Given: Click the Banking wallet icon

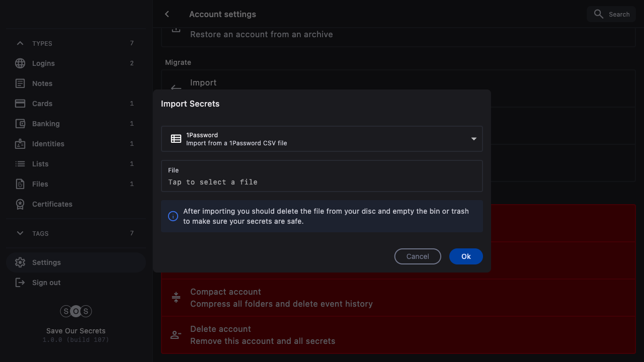Looking at the screenshot, I should click(x=20, y=124).
